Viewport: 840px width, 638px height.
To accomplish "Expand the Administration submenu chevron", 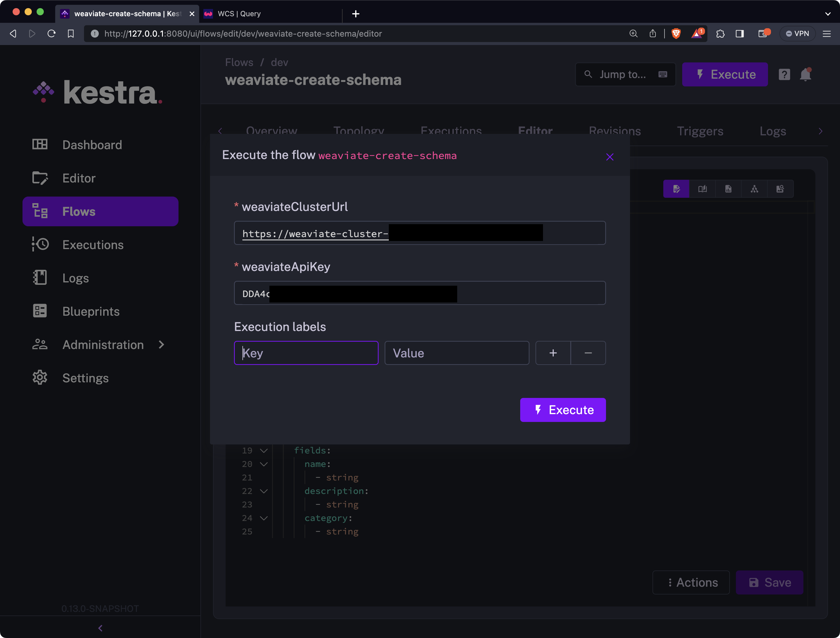I will 161,345.
